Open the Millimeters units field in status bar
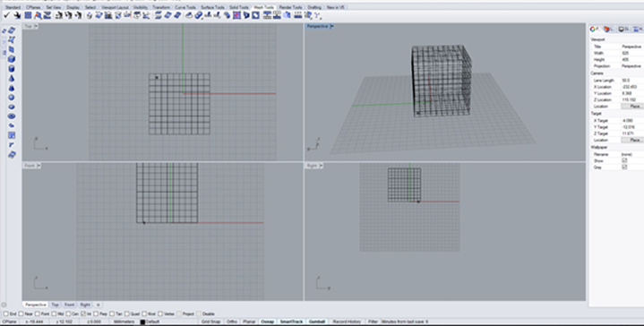Screen dimensions: 644x326 (x=124, y=322)
